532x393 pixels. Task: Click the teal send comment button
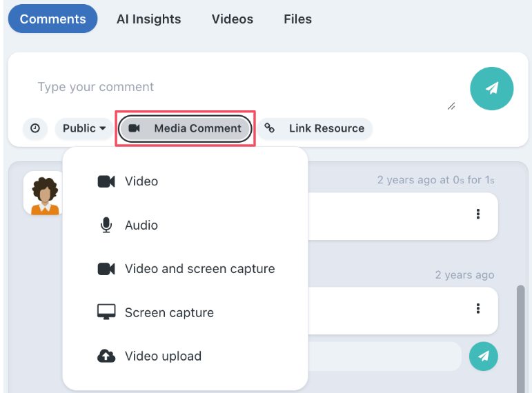[491, 89]
